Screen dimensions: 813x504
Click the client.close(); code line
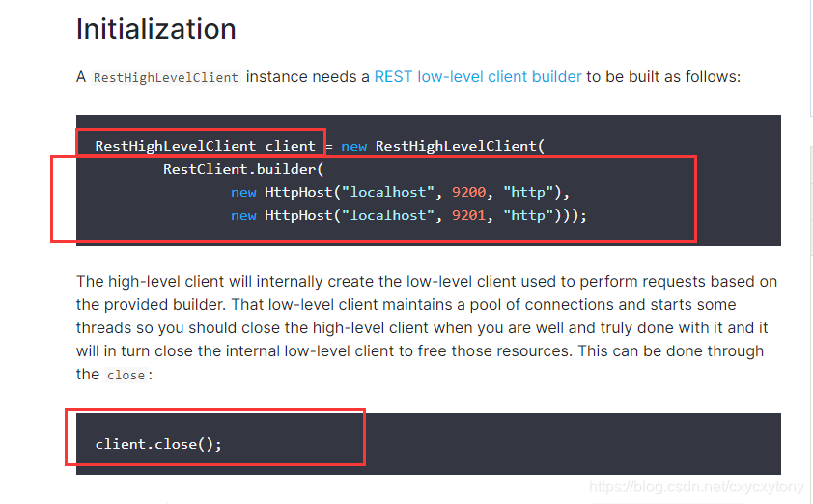[x=158, y=444]
